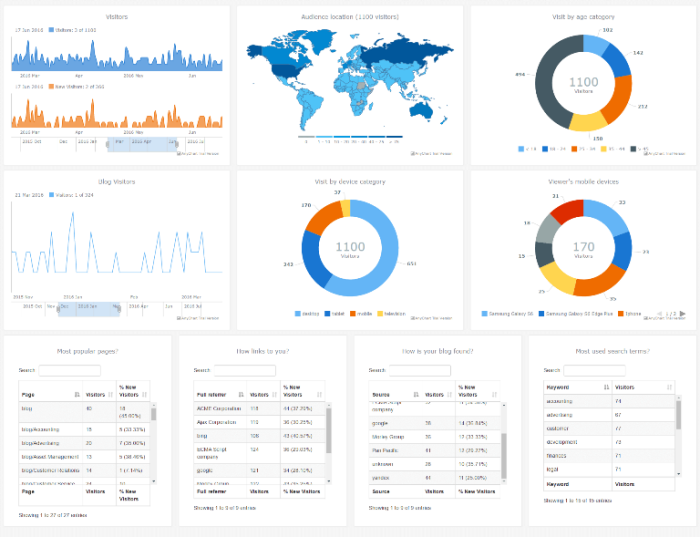
Task: Toggle dark grey age legend item
Action: click(639, 149)
